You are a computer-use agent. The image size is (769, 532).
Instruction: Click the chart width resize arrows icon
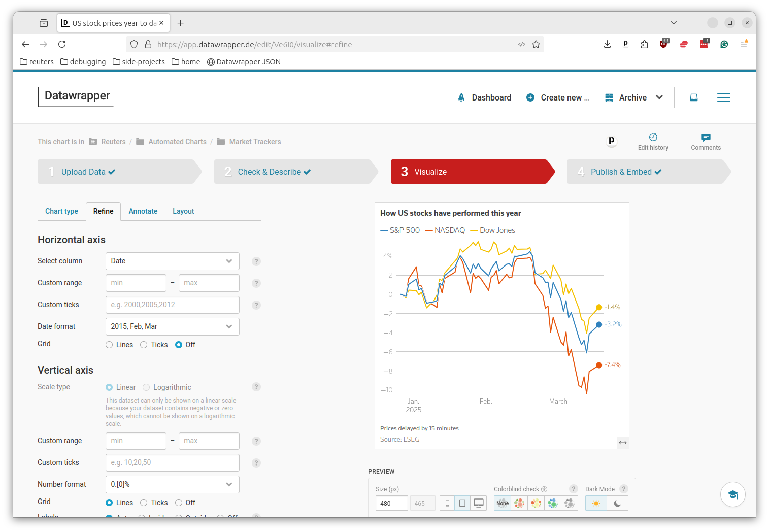(623, 443)
